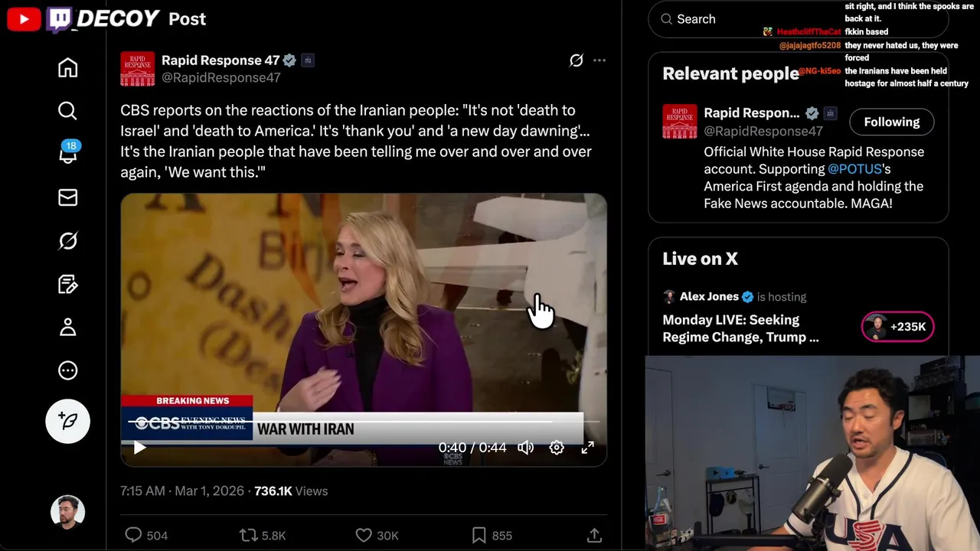Click the 0:40 / 0:44 time display

click(472, 448)
